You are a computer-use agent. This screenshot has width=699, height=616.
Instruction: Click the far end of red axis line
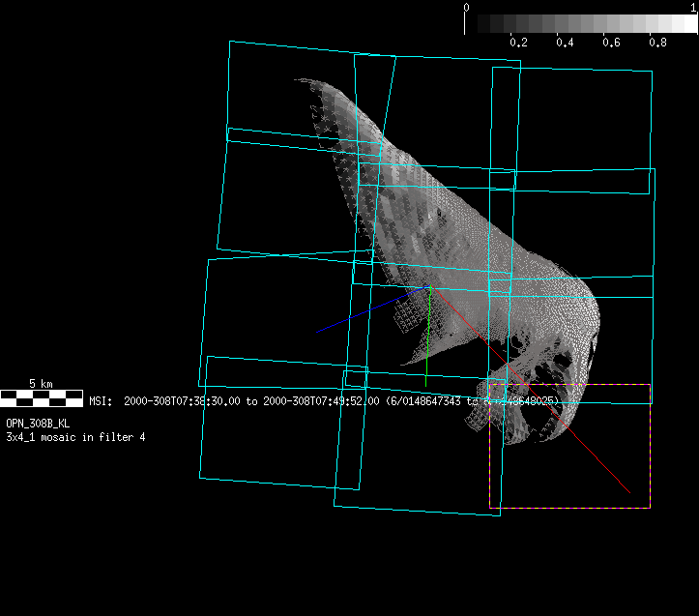coord(629,492)
